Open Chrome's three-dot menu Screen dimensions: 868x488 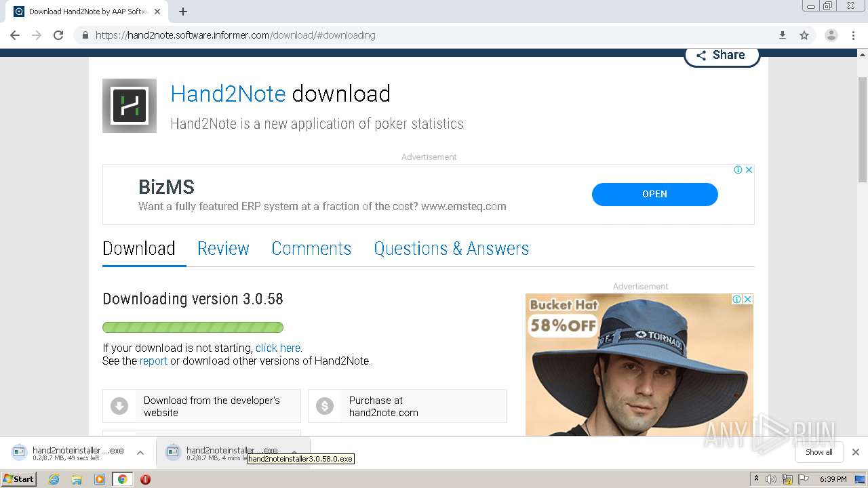coord(853,35)
